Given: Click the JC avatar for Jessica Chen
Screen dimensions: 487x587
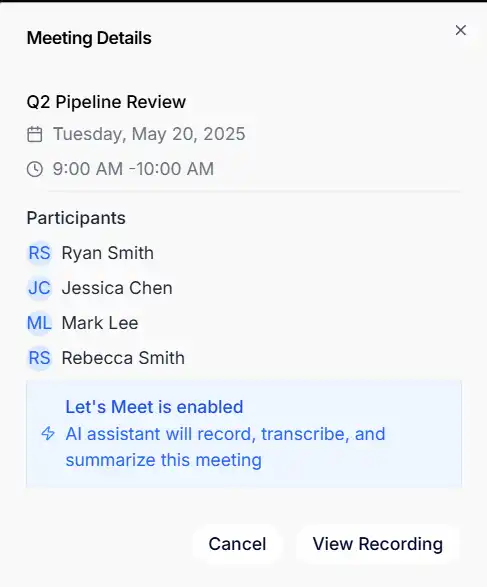Looking at the screenshot, I should 39,288.
